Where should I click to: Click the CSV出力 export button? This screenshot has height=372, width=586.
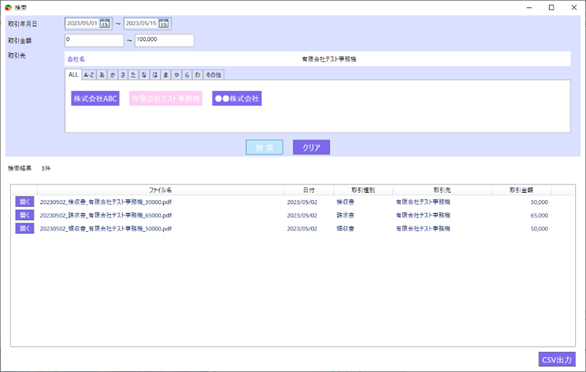click(x=557, y=360)
